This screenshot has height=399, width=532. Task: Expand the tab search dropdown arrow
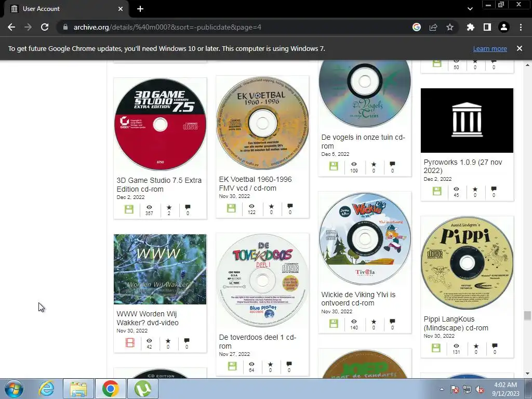click(470, 9)
